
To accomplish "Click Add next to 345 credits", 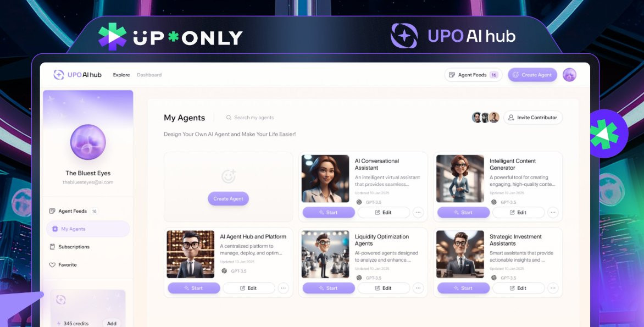I will pyautogui.click(x=112, y=323).
